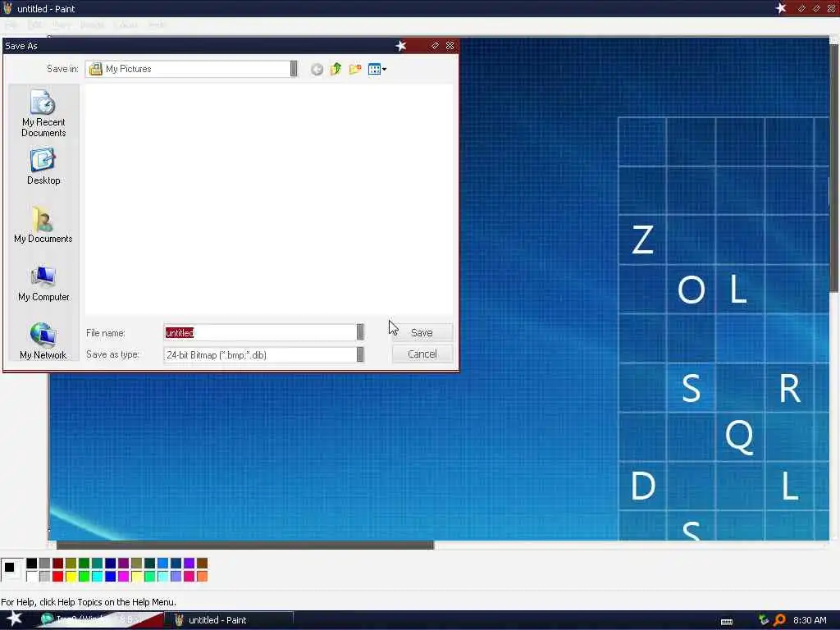Open the Image menu in Paint
This screenshot has height=630, width=840.
click(92, 25)
